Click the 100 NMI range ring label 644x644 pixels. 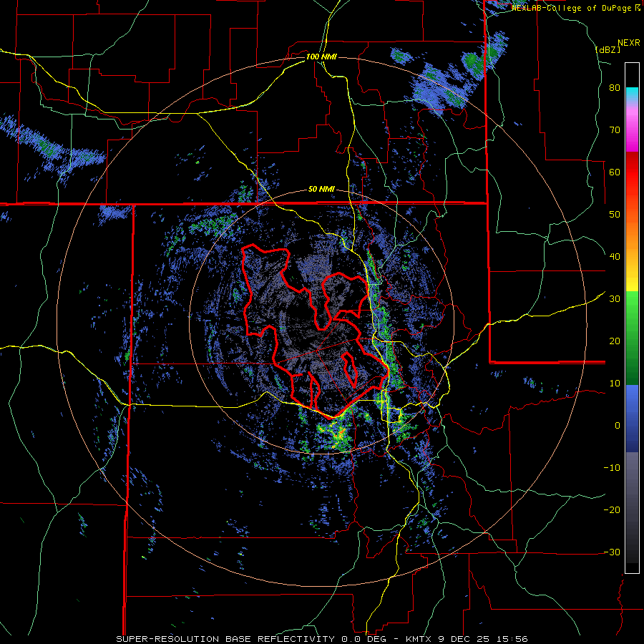pos(321,57)
